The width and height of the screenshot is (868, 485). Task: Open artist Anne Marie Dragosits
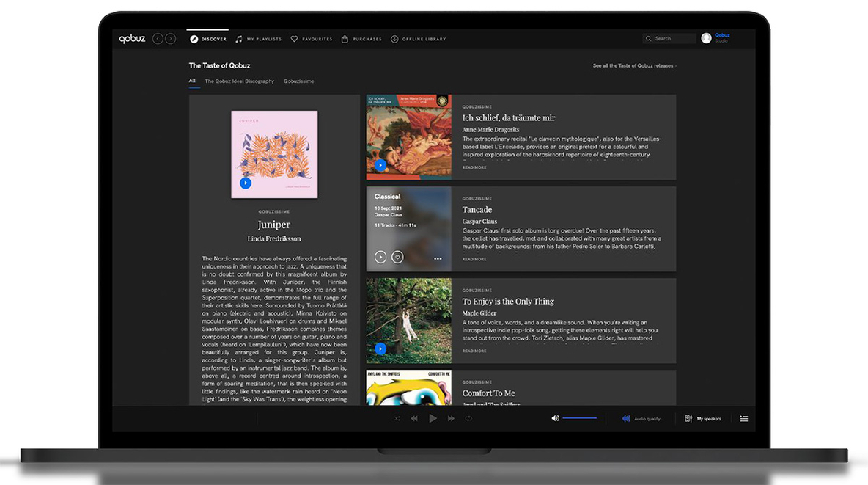click(x=491, y=129)
